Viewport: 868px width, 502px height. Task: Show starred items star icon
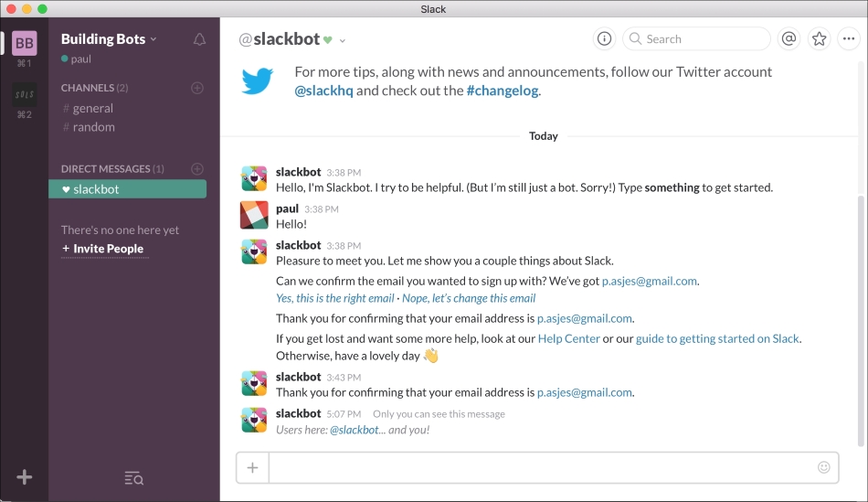point(820,38)
